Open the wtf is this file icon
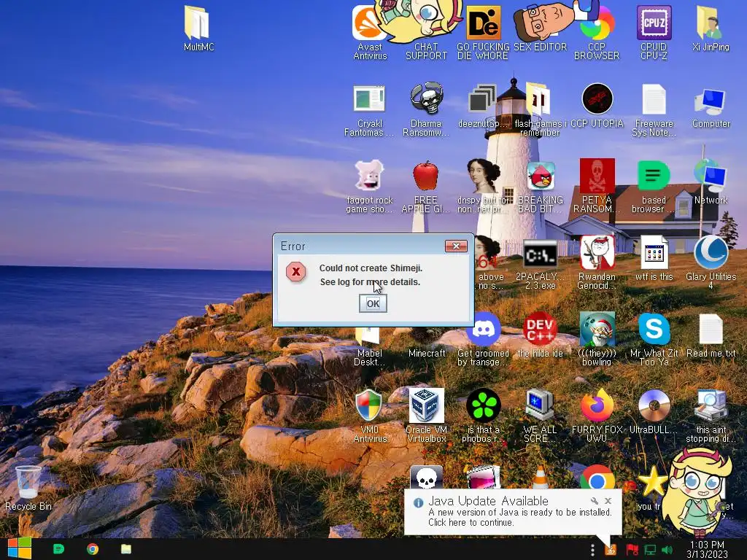 654,258
